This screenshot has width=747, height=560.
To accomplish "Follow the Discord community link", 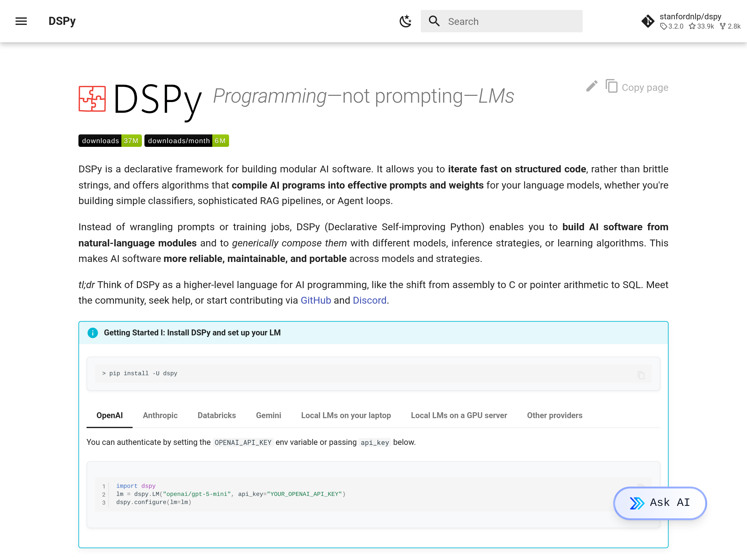I will click(369, 301).
